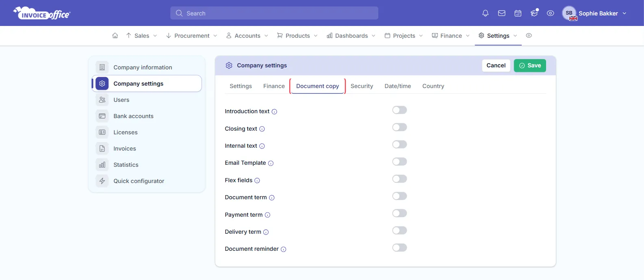
Task: Click info icon next to Internal text
Action: [262, 146]
